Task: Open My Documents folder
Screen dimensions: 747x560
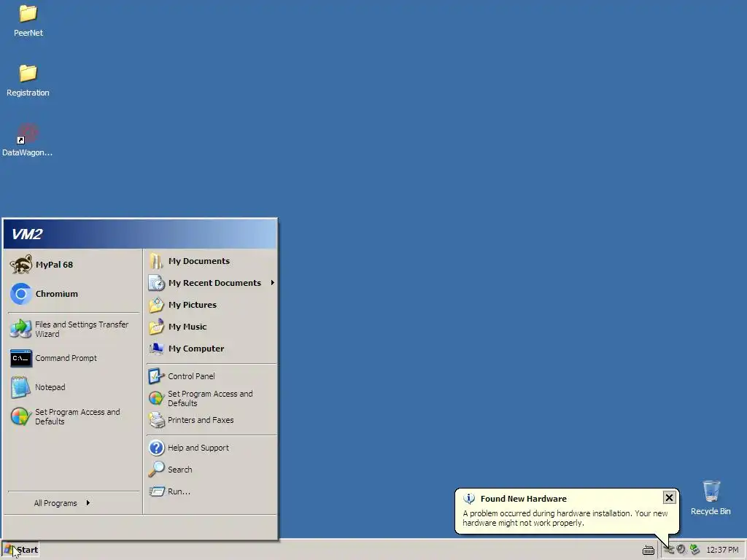Action: tap(212, 261)
